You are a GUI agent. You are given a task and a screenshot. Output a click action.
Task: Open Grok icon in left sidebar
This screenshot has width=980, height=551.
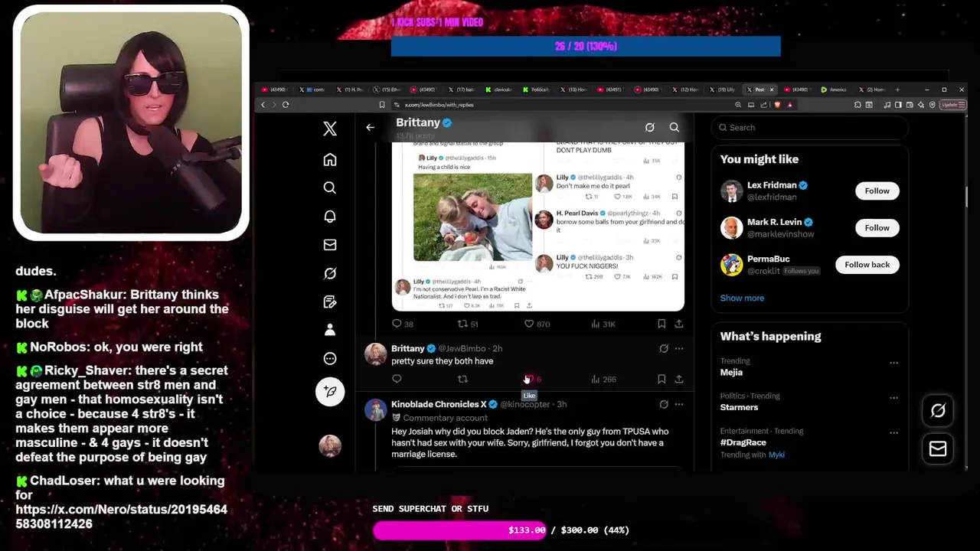tap(330, 273)
